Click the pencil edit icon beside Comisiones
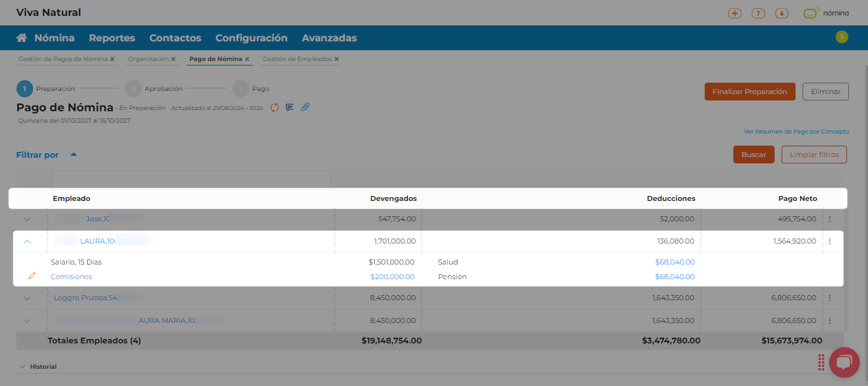 pyautogui.click(x=32, y=277)
